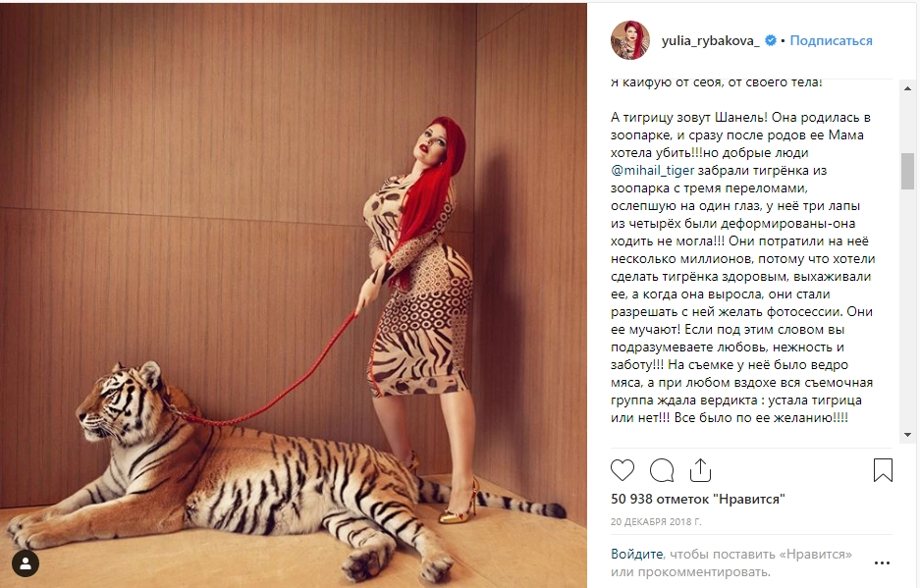Save post using bookmark icon
Viewport: 920px width, 588px height.
click(883, 470)
